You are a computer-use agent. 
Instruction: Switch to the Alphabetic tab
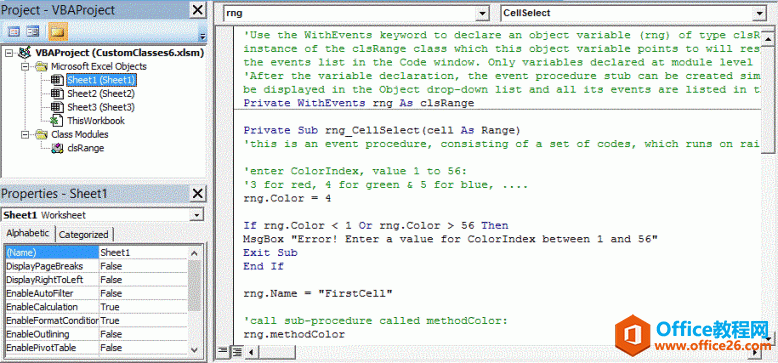point(28,233)
